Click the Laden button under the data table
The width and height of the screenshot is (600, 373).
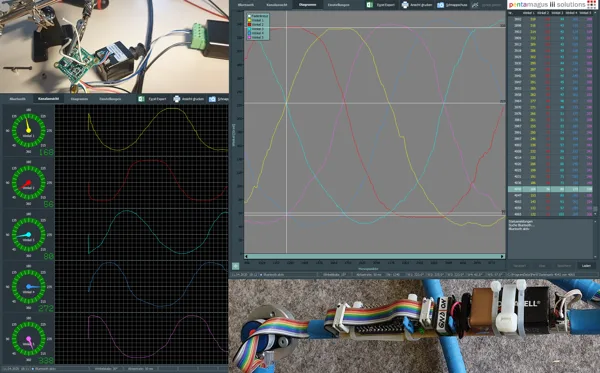point(586,265)
